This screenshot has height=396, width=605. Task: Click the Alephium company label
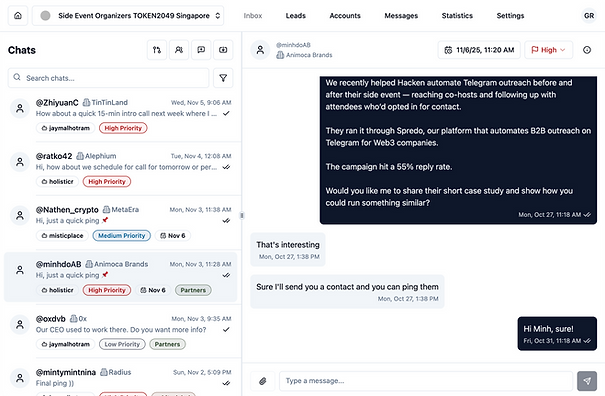tap(96, 156)
